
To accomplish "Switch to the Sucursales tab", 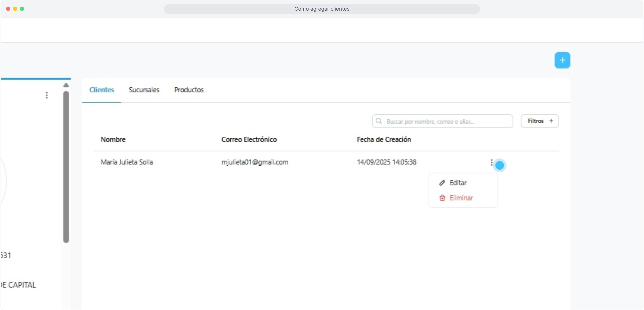I will tap(144, 90).
